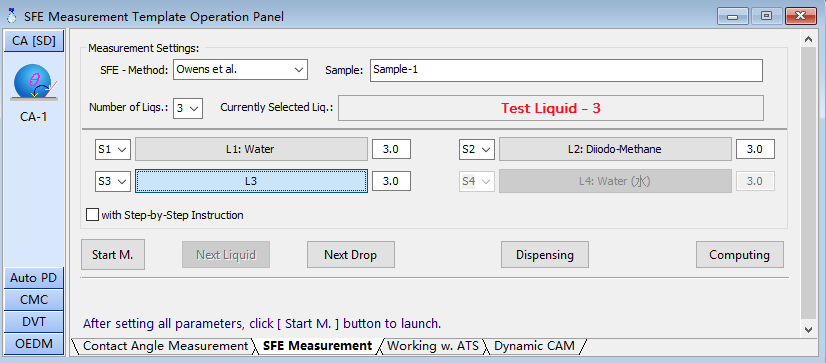Click the app flask icon in title bar

11,16
